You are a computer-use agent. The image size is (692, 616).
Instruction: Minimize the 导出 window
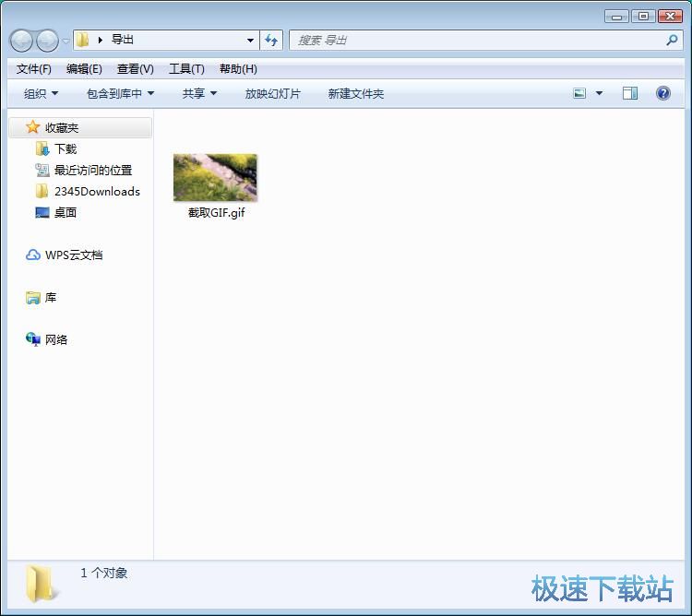(x=616, y=17)
